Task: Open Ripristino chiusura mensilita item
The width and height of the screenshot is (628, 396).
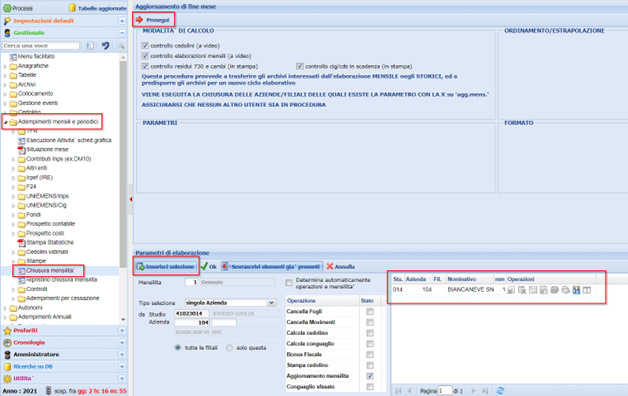Action: click(61, 279)
